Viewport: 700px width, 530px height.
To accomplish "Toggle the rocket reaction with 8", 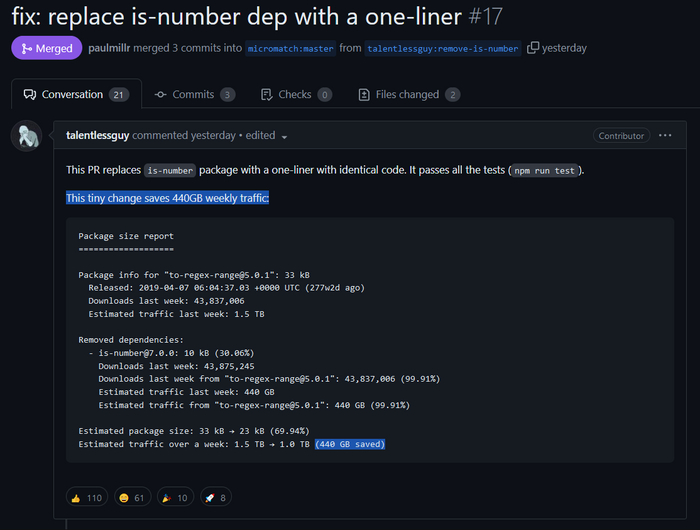I will (x=216, y=497).
